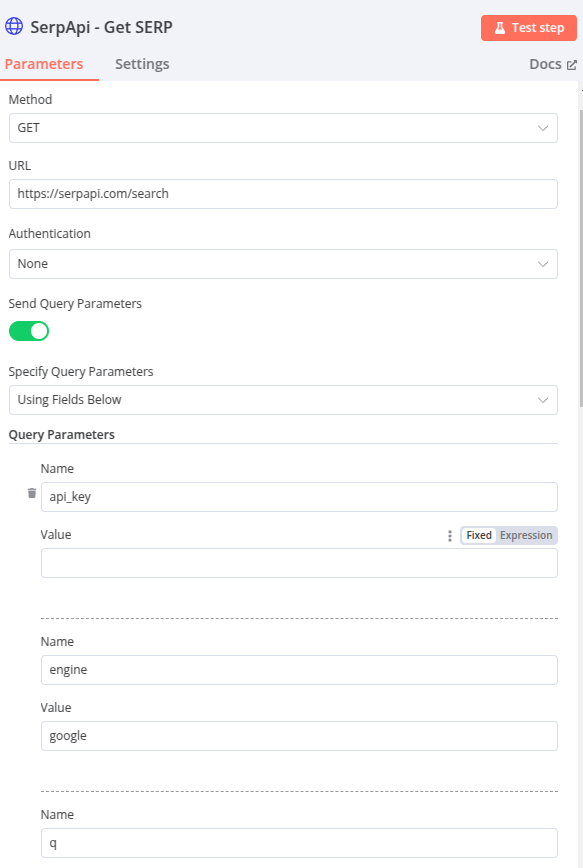The width and height of the screenshot is (583, 868).
Task: Click the panel's vertical scrollbar
Action: (x=581, y=257)
